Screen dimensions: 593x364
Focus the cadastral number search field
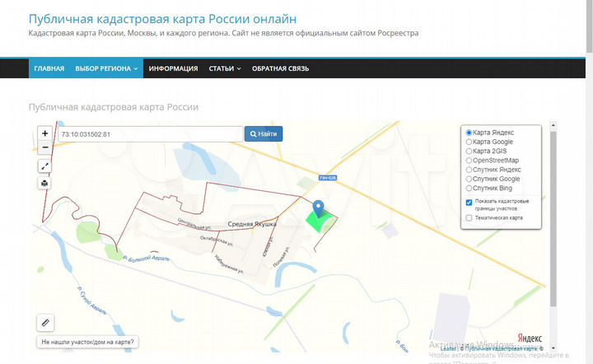pyautogui.click(x=150, y=134)
